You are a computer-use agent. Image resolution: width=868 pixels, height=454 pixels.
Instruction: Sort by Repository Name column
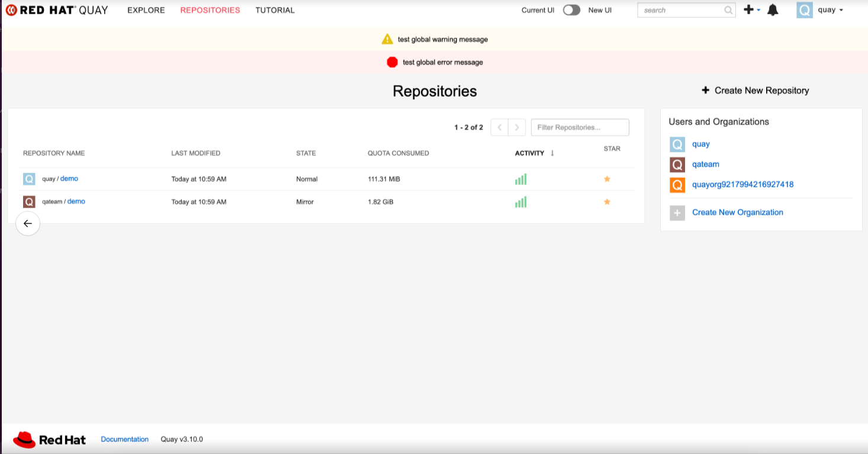click(x=54, y=153)
